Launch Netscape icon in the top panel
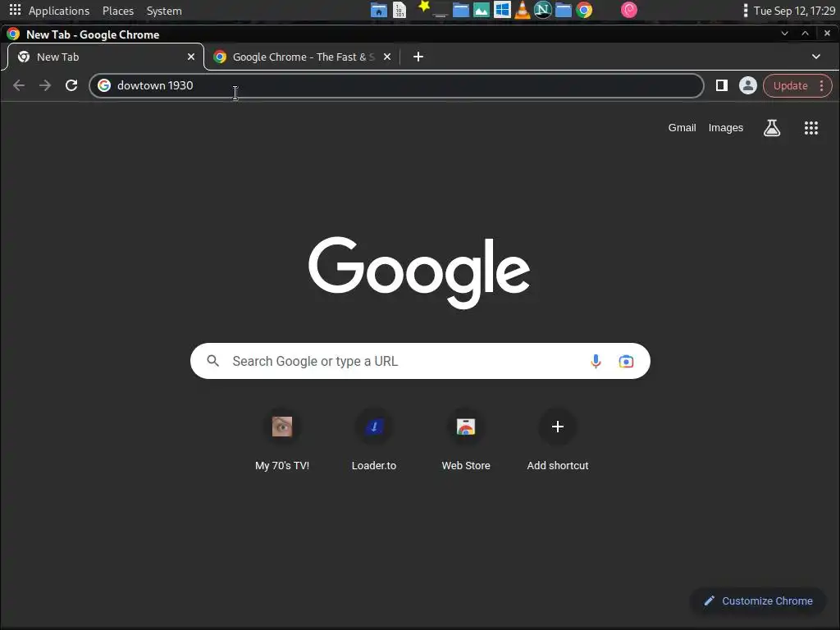 point(543,10)
